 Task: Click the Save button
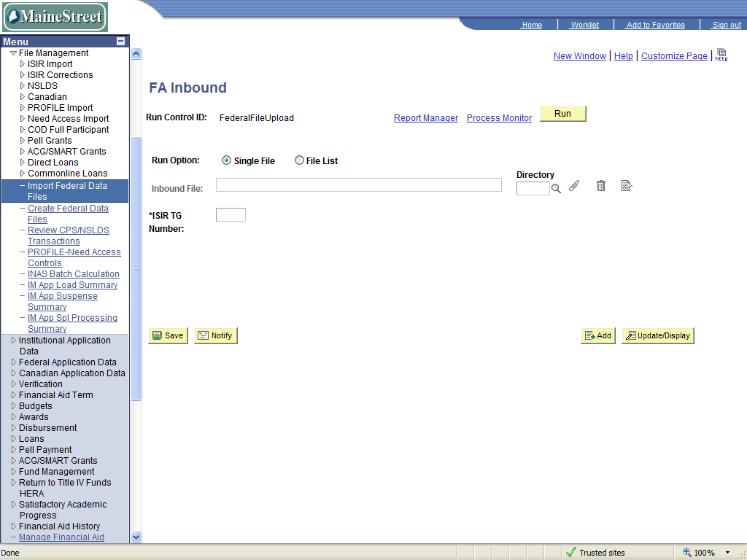pos(169,335)
